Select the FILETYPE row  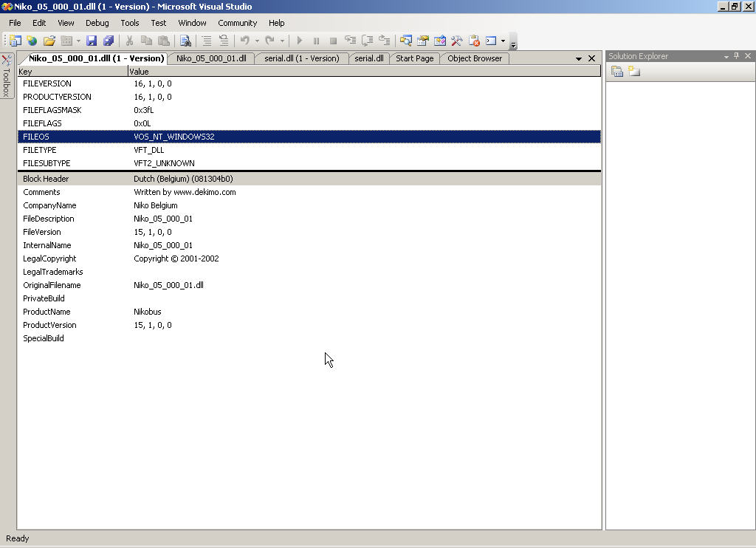point(309,150)
